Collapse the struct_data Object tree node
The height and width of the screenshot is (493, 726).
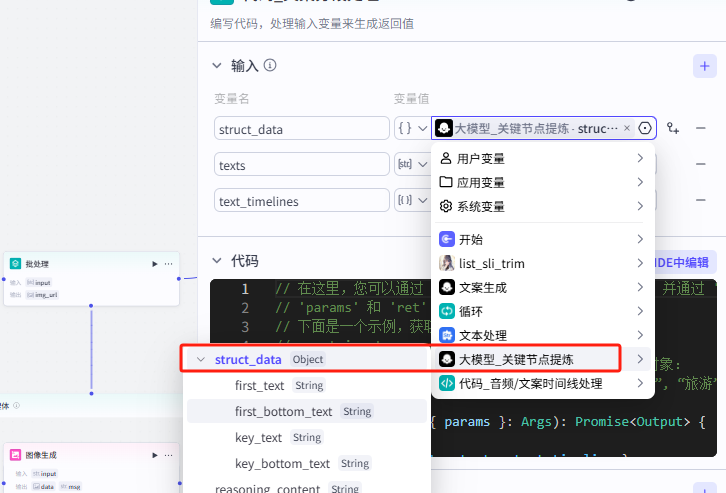coord(200,359)
